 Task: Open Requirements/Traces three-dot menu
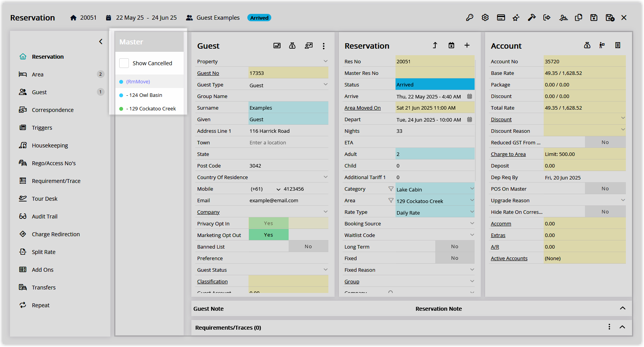click(x=609, y=327)
